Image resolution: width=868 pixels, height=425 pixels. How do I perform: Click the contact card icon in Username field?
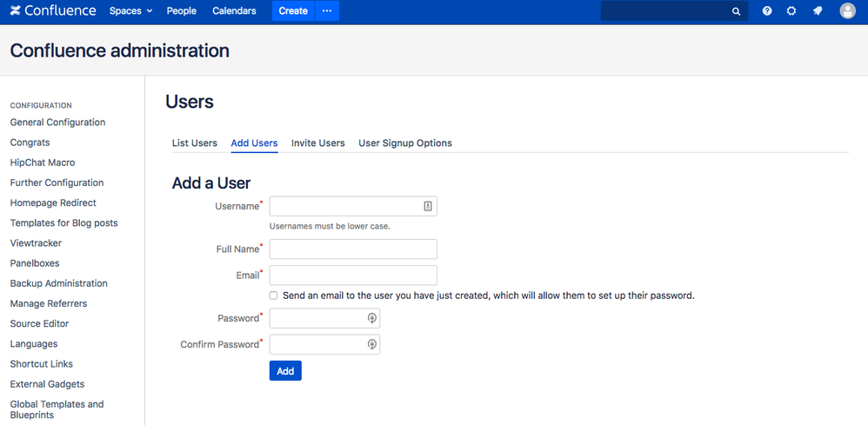pyautogui.click(x=427, y=206)
